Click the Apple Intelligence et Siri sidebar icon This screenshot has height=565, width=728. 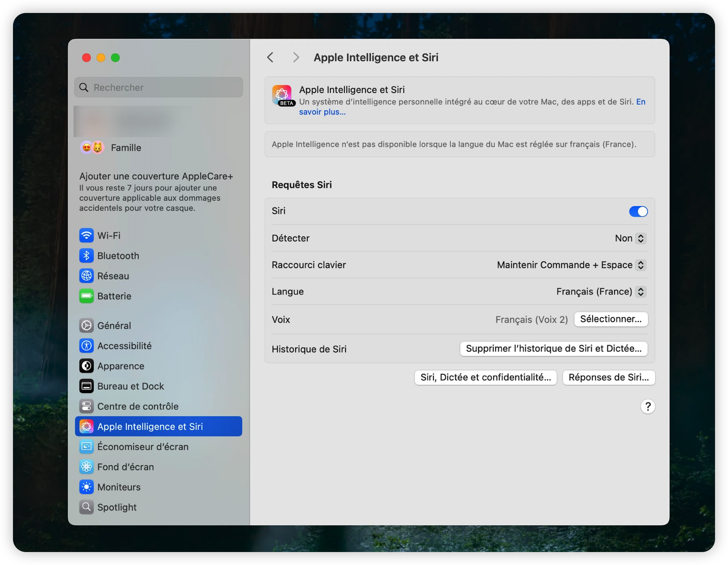point(86,427)
